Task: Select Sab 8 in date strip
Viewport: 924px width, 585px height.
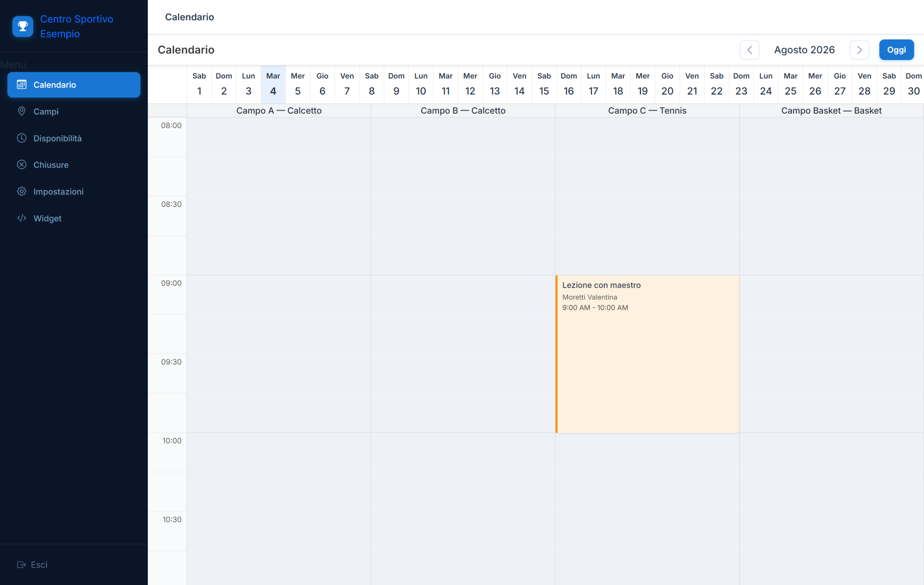Action: (372, 84)
